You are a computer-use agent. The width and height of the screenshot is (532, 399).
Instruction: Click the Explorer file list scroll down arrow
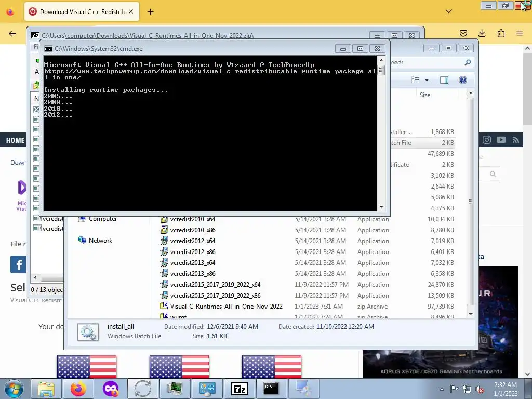pyautogui.click(x=471, y=314)
